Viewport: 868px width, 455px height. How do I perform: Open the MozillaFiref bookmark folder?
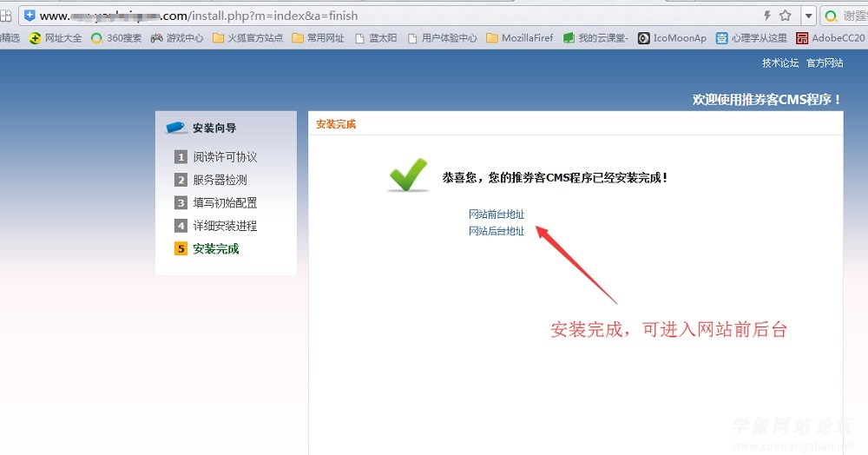519,38
